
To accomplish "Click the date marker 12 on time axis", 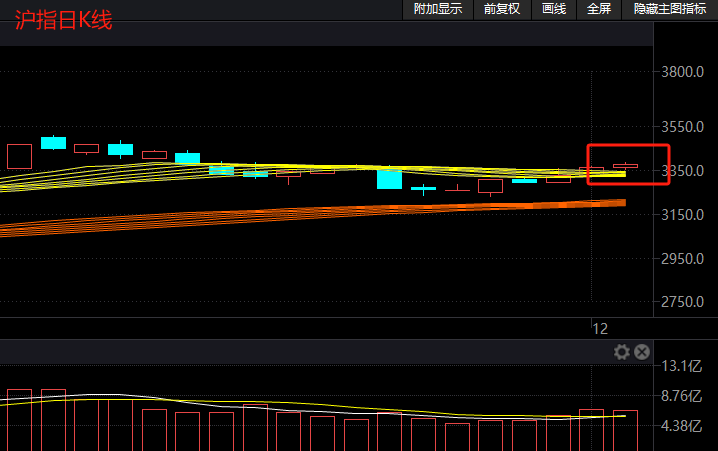I will 600,329.
